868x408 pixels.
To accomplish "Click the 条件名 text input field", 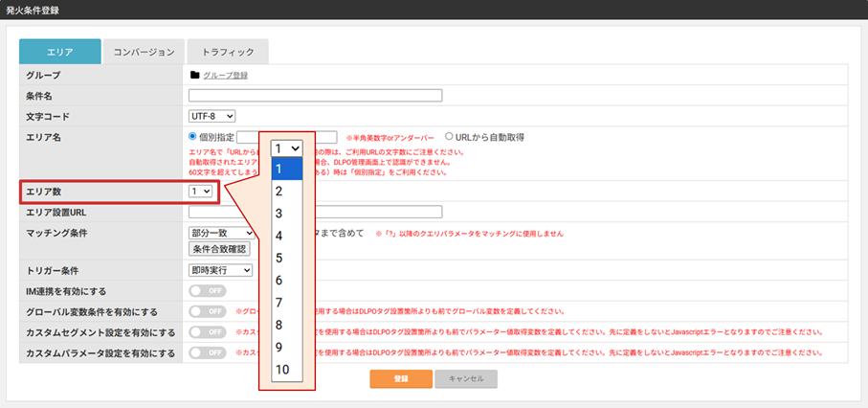I will [x=316, y=96].
